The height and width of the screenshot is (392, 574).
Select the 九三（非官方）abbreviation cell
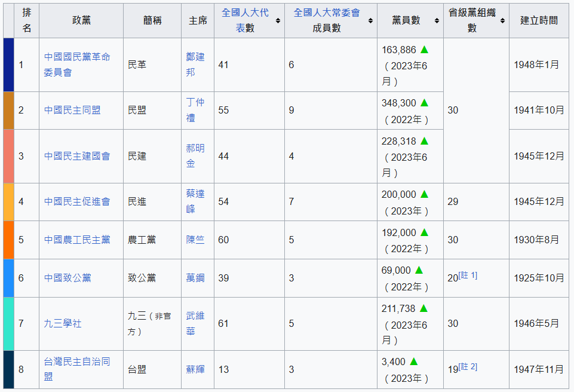tap(152, 324)
